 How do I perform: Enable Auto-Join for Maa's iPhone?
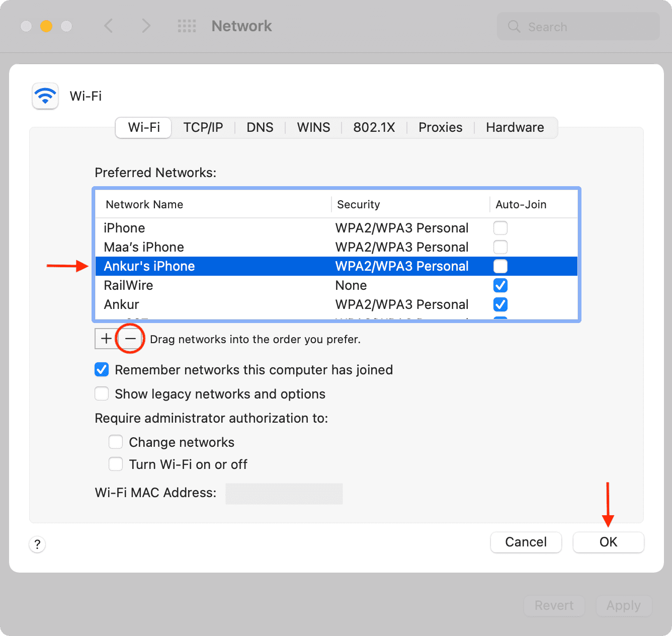pos(500,247)
